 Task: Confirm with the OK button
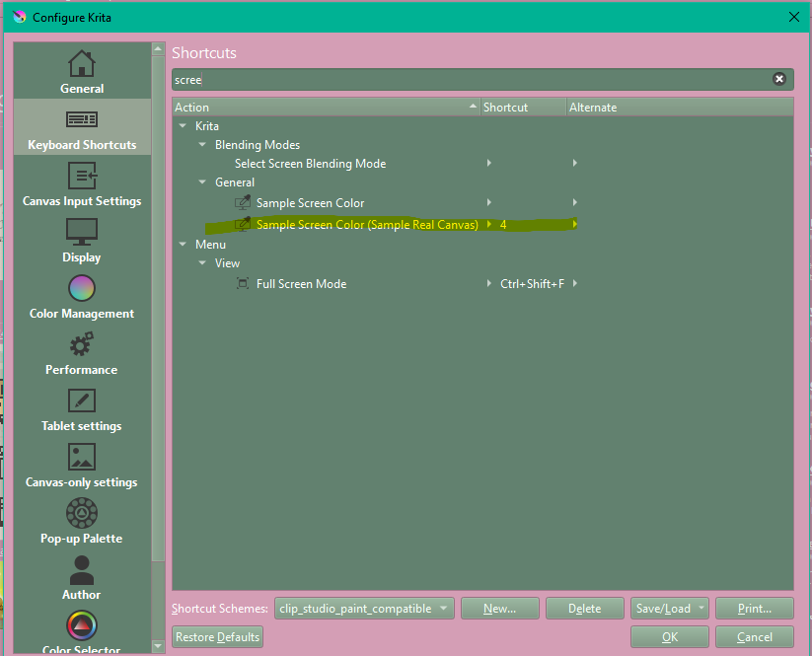[670, 637]
